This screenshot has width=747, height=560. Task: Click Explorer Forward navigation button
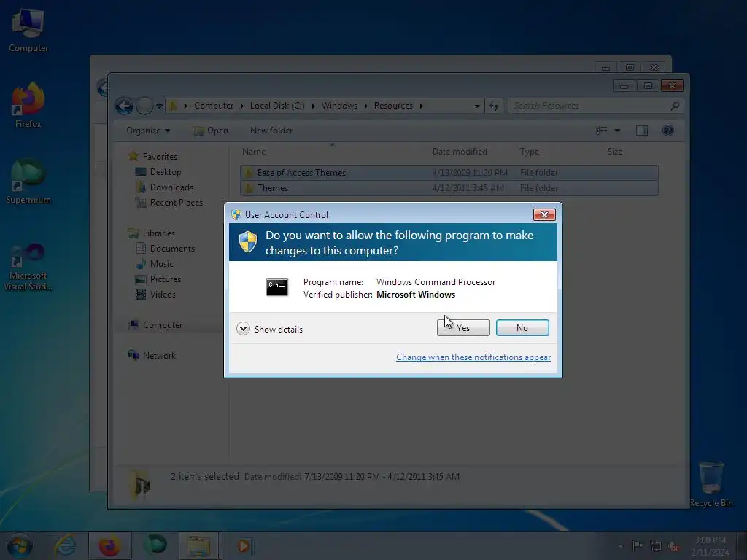coord(144,106)
